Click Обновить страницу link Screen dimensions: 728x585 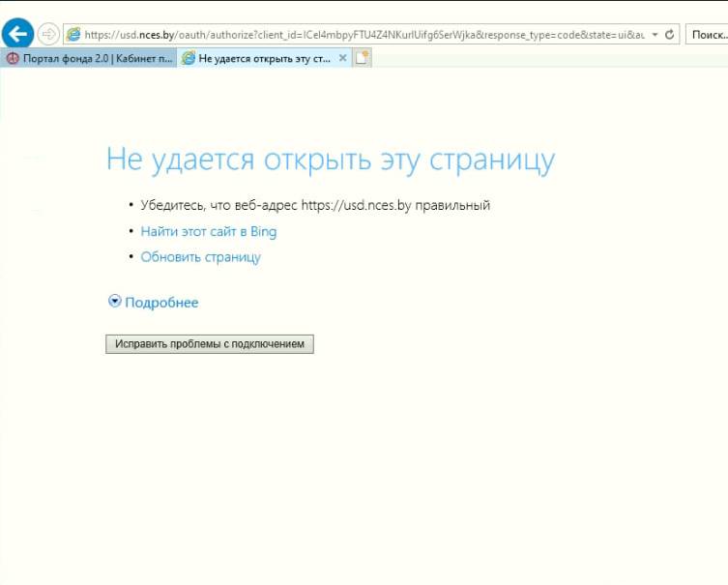[x=200, y=257]
